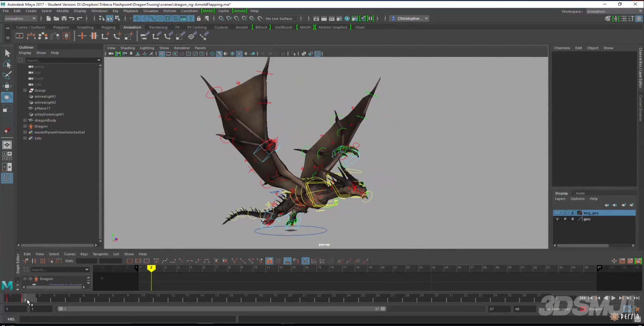
Task: Open the Tangents menu in Graph Editor
Action: point(100,254)
